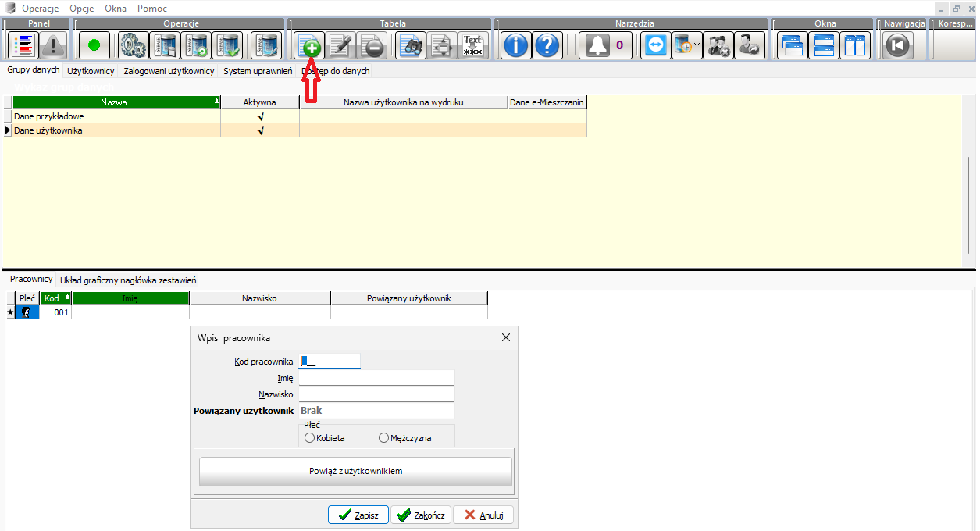Viewport: 980px width, 531px height.
Task: Toggle Aktywna checkmark for Dane przykładowe
Action: 260,116
